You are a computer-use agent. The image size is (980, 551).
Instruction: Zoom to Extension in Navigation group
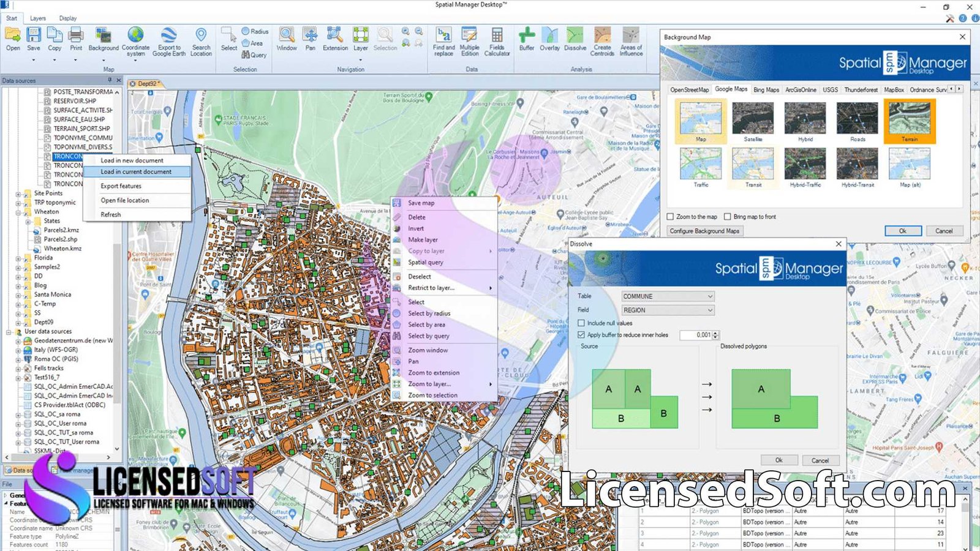coord(335,39)
